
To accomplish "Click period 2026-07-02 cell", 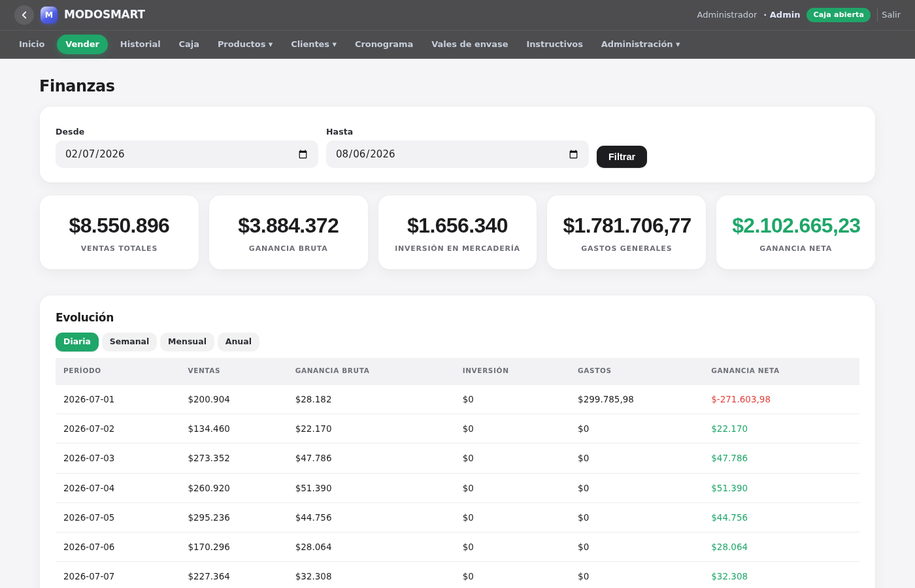I will pos(89,429).
